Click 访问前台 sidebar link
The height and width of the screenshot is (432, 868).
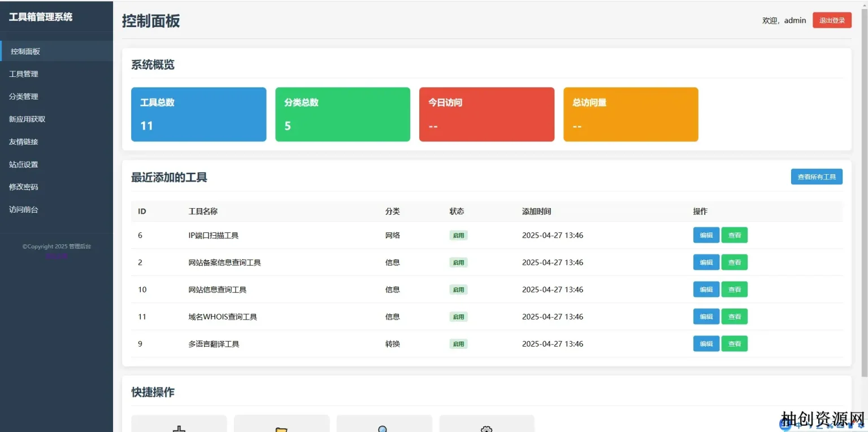tap(24, 209)
